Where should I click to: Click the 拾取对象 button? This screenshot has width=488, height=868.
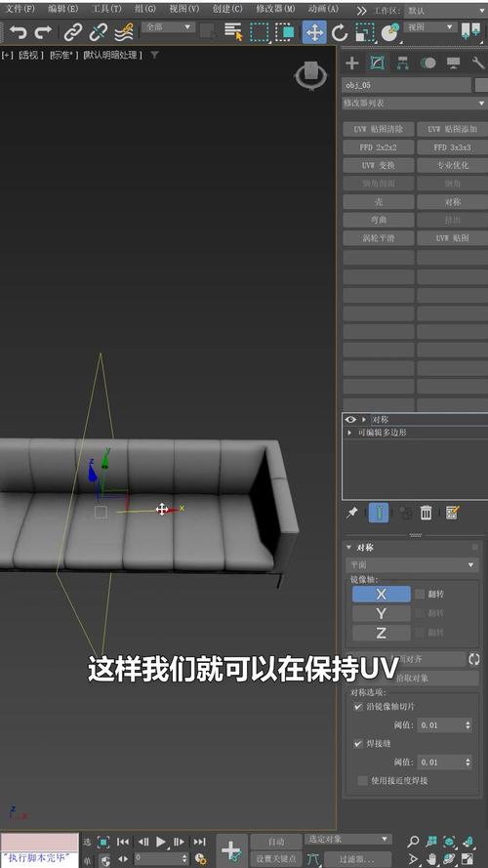point(412,678)
